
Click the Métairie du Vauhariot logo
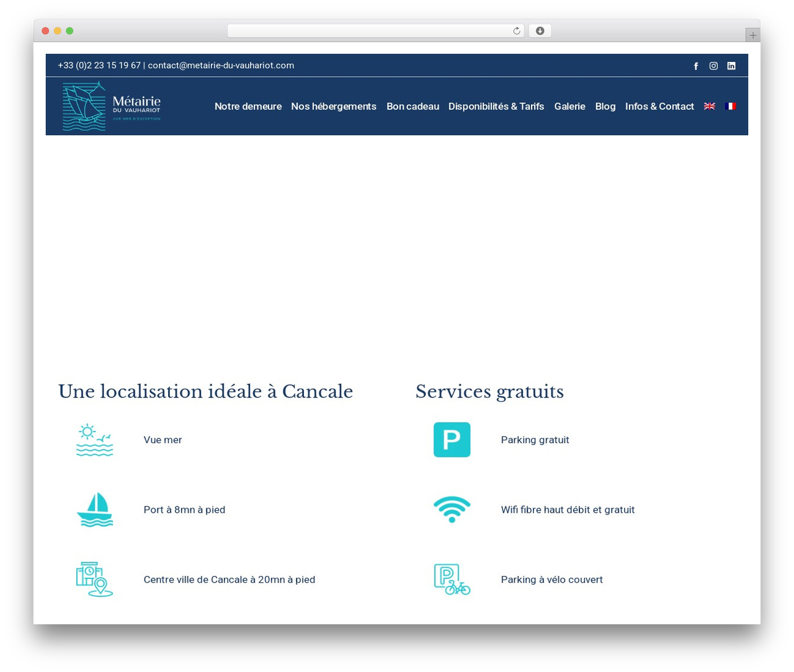coord(112,106)
